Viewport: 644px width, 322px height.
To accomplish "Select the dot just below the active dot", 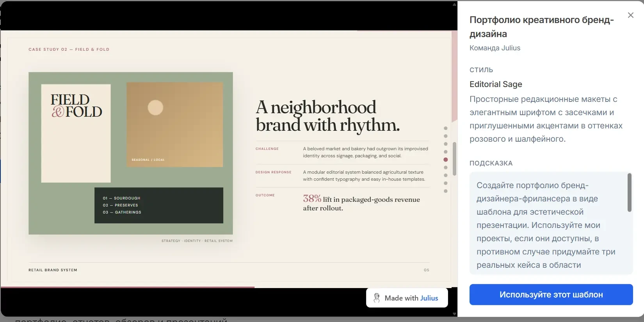I will (446, 167).
